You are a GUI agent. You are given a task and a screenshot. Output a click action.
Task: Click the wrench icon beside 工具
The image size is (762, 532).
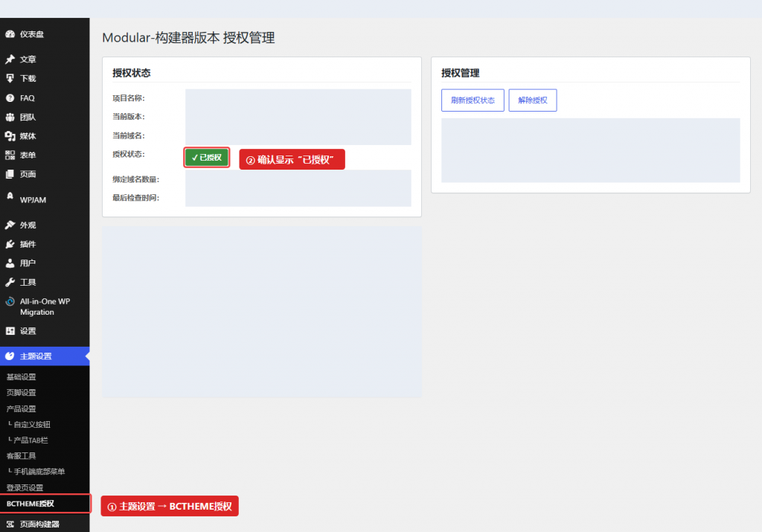point(10,282)
